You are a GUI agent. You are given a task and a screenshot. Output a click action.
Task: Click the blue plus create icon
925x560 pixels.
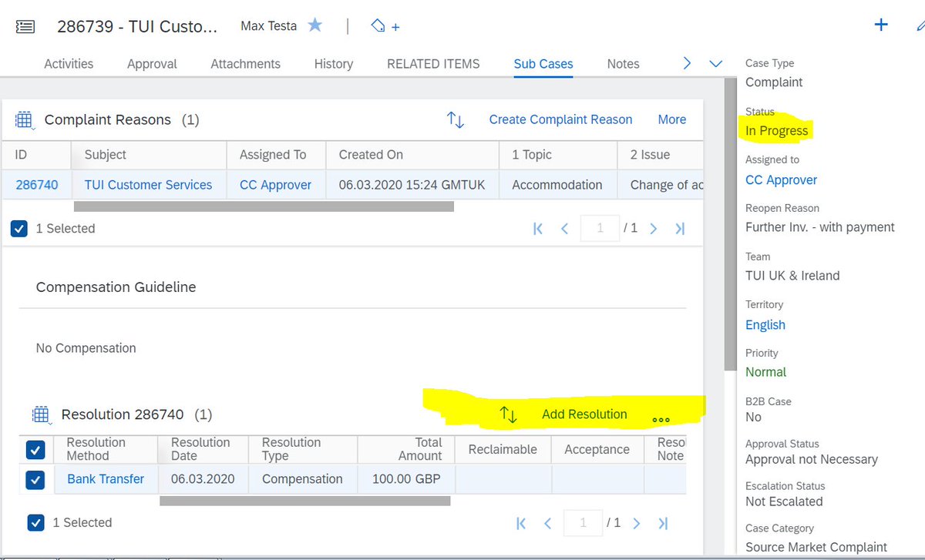click(881, 25)
